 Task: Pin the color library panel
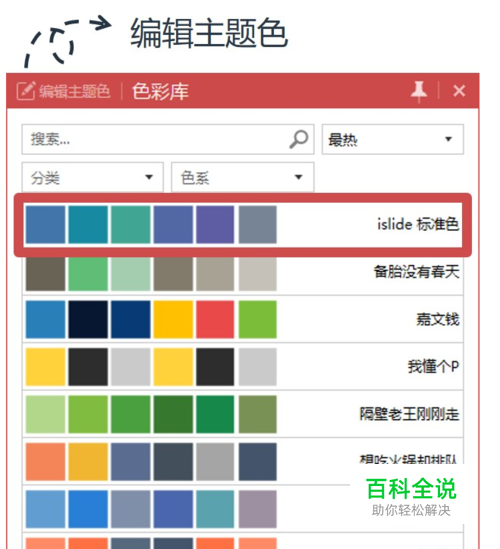point(419,92)
